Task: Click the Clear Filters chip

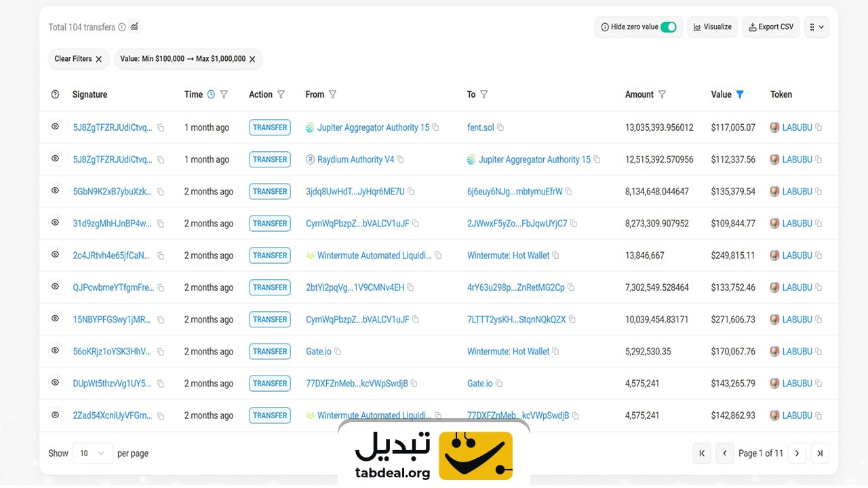Action: tap(79, 59)
